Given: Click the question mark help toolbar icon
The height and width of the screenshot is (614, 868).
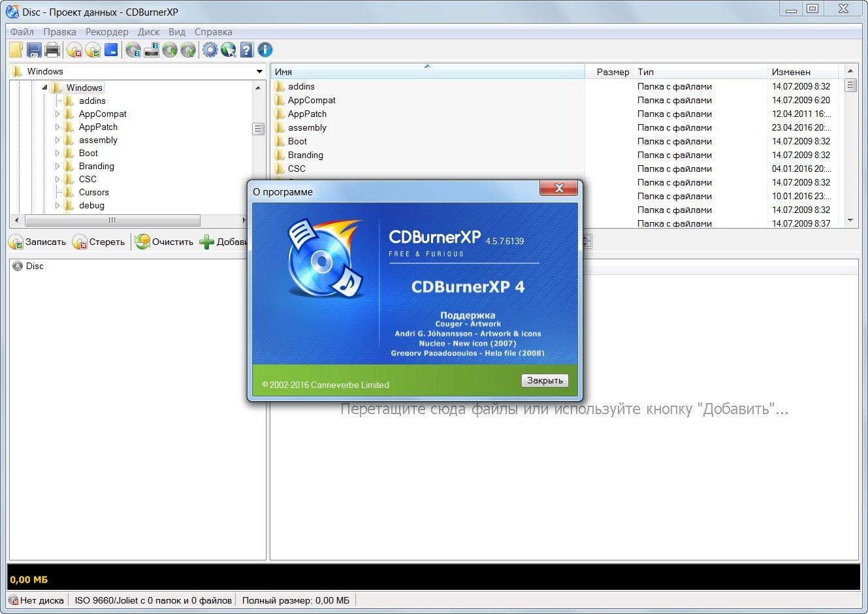Looking at the screenshot, I should tap(246, 50).
